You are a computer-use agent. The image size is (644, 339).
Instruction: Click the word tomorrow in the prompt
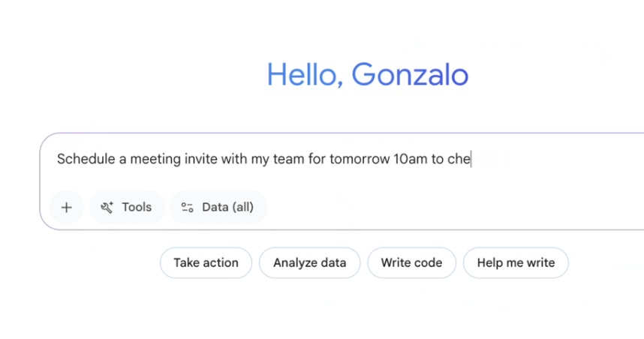(x=360, y=159)
